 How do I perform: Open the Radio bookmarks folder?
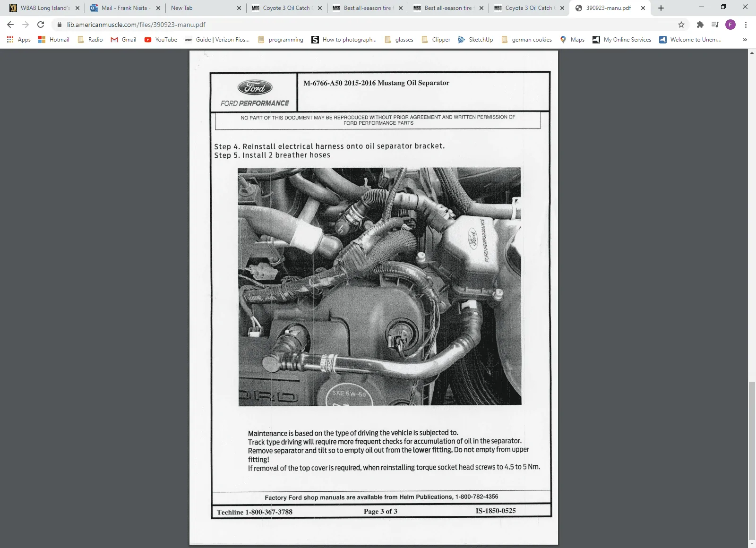tap(90, 40)
